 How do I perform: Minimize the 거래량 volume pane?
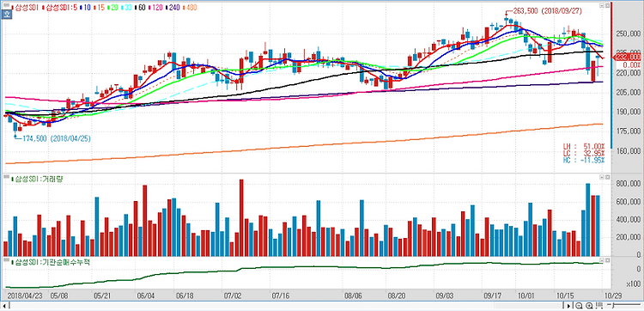[601, 177]
